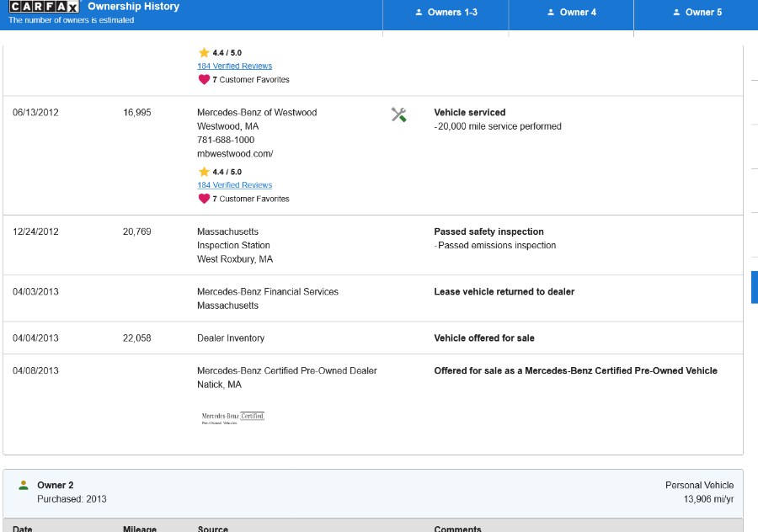Viewport: 758px width, 532px height.
Task: Click the Ownership History header title
Action: (133, 6)
